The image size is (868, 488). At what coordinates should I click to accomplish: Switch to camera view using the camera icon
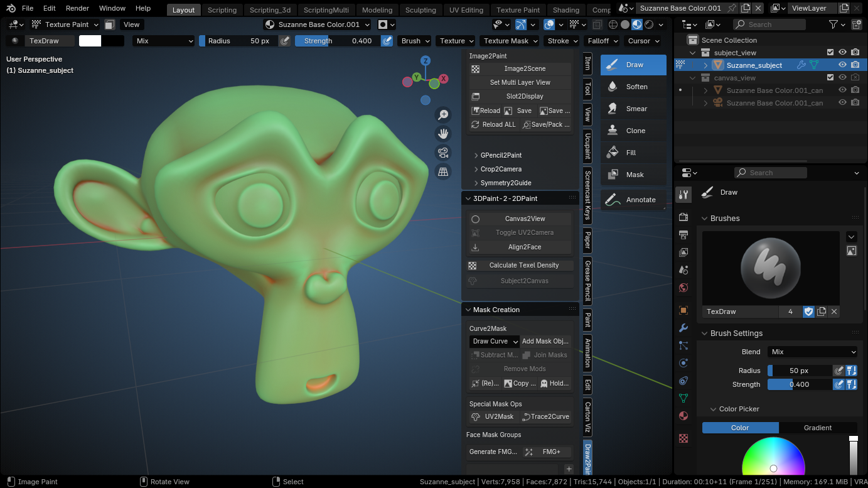pos(443,153)
